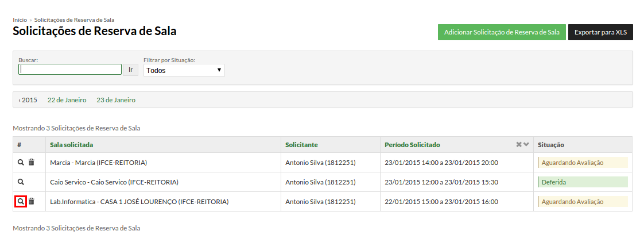Click Exportar para XLS button
Viewport: 644px width, 250px height.
coord(600,32)
